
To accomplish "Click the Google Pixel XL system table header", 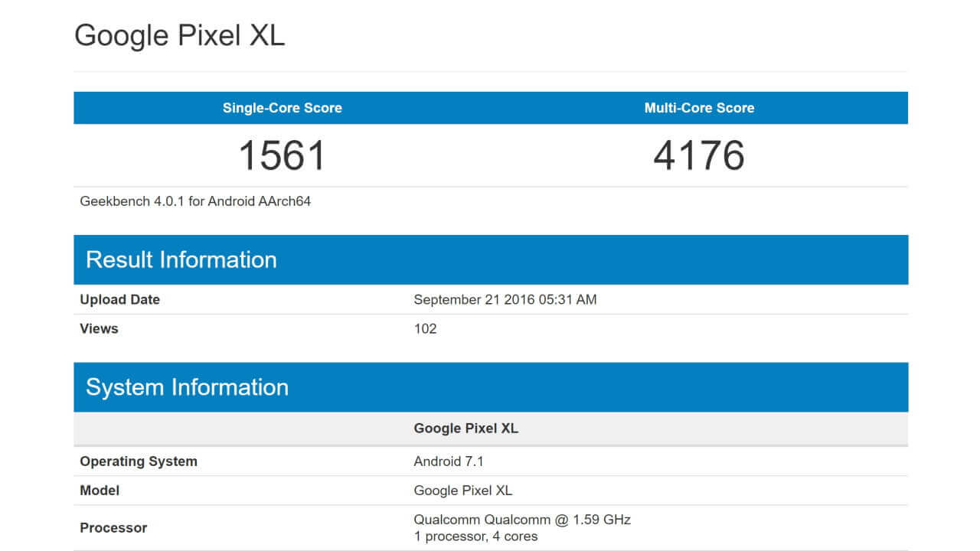I will 465,429.
